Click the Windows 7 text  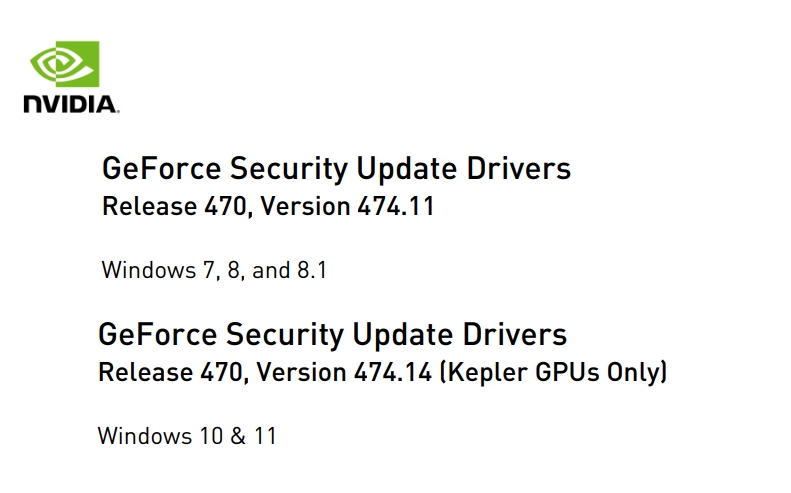(158, 270)
